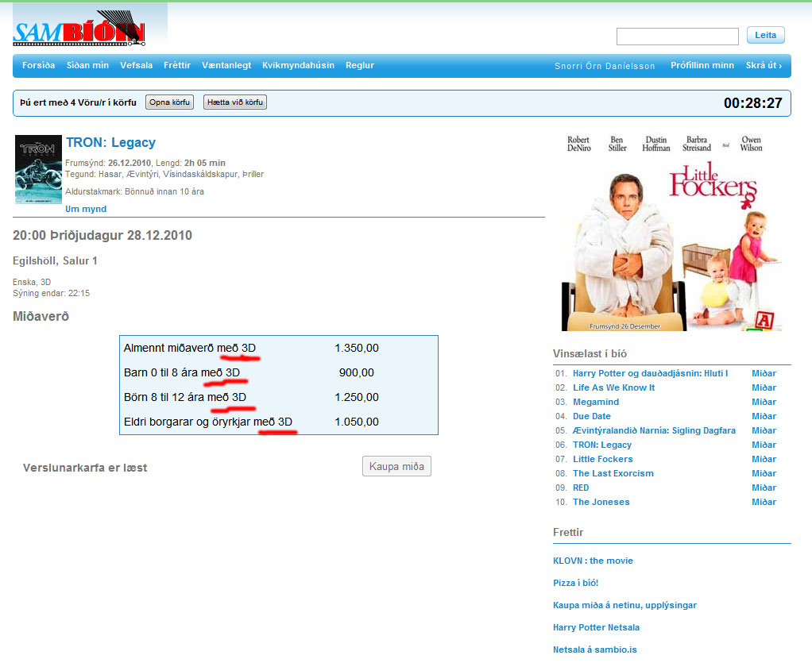Image resolution: width=812 pixels, height=663 pixels.
Task: Click Miðar next to Megamind
Action: (x=764, y=402)
